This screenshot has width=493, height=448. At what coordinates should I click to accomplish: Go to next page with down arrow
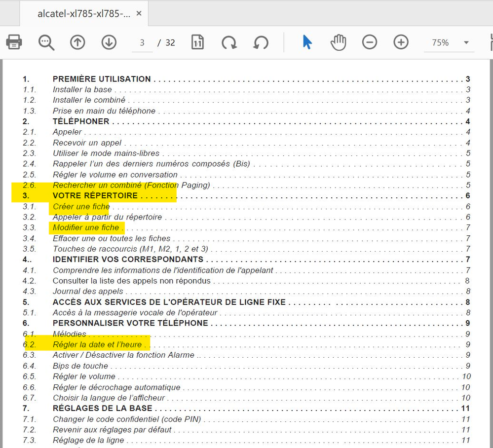(x=109, y=42)
